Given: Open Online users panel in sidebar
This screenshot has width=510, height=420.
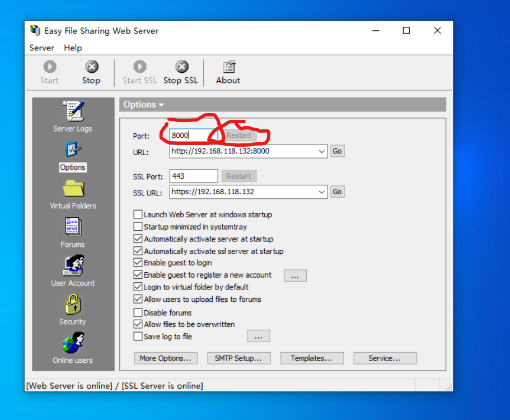Looking at the screenshot, I should 73,348.
